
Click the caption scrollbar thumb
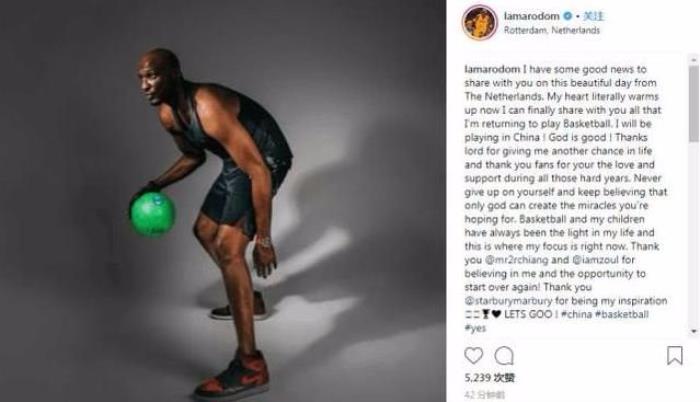pos(694,104)
